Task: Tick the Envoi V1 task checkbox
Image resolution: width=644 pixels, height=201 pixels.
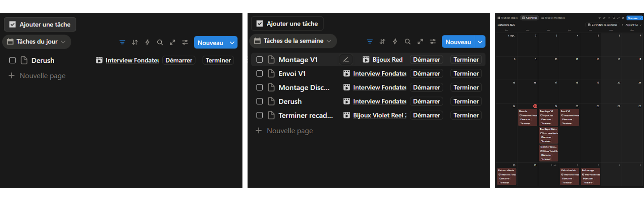Action: coord(260,73)
